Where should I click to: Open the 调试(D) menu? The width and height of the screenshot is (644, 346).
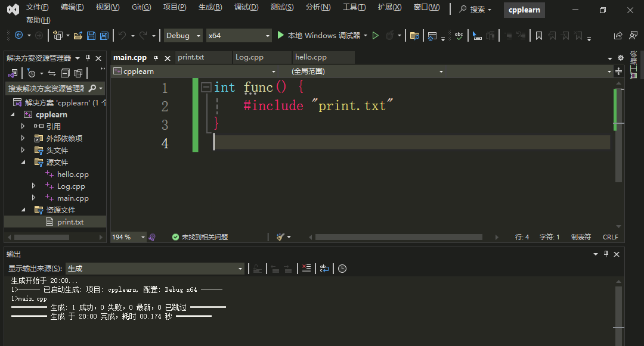(246, 7)
